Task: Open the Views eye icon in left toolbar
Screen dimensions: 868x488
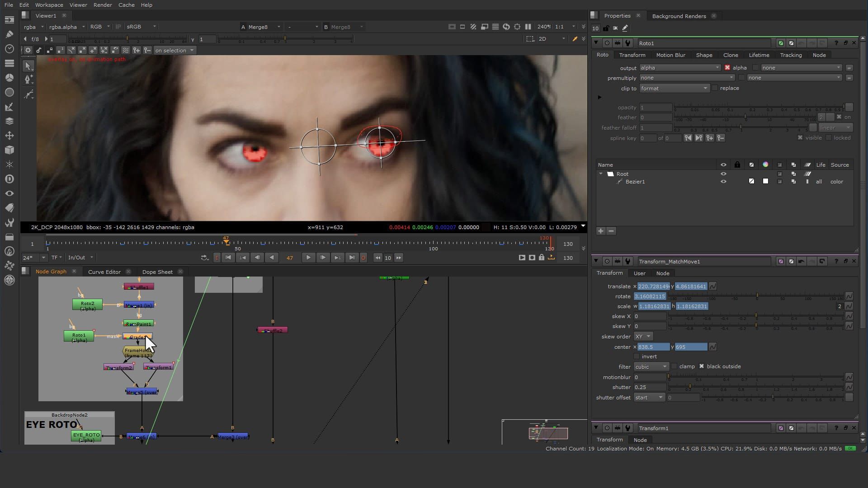Action: coord(9,193)
